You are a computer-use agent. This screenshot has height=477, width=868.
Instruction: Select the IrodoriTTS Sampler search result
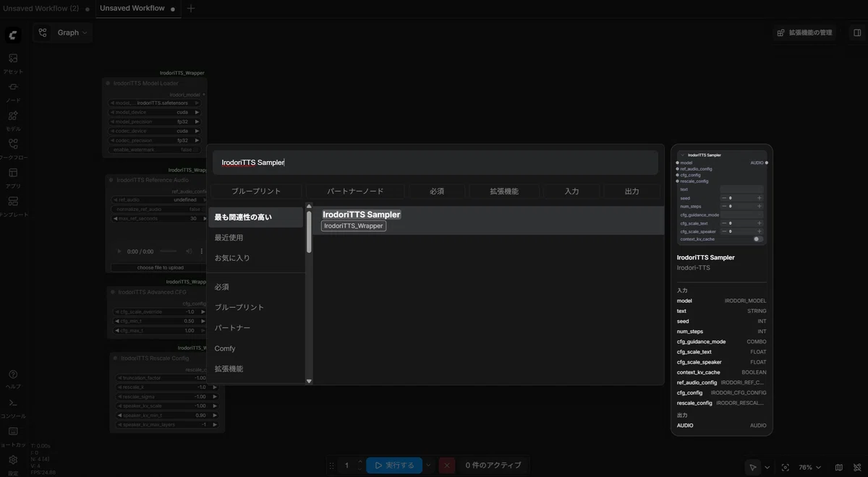coord(488,220)
